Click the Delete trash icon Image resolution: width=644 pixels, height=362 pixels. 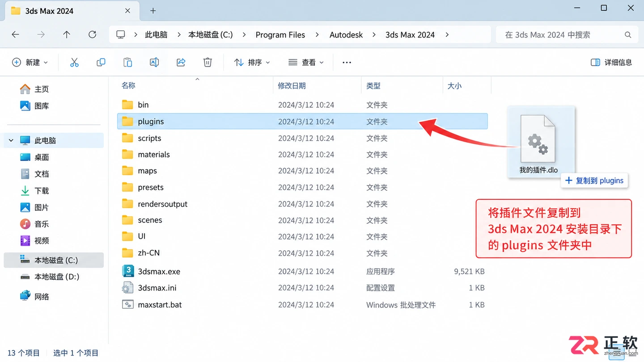point(208,63)
